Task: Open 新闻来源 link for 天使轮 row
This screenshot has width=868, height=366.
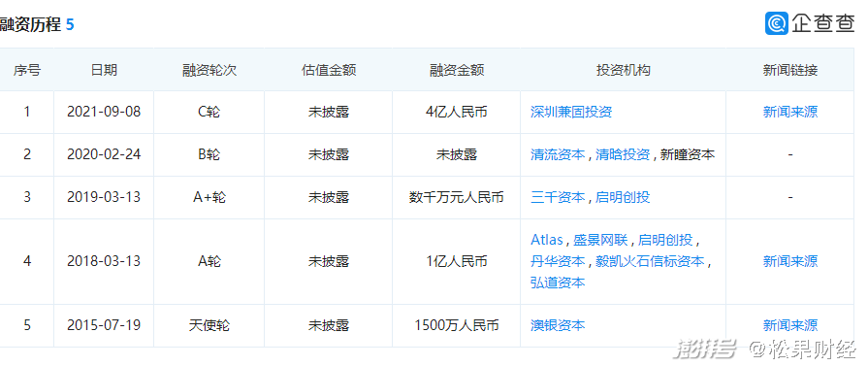Action: coord(790,325)
